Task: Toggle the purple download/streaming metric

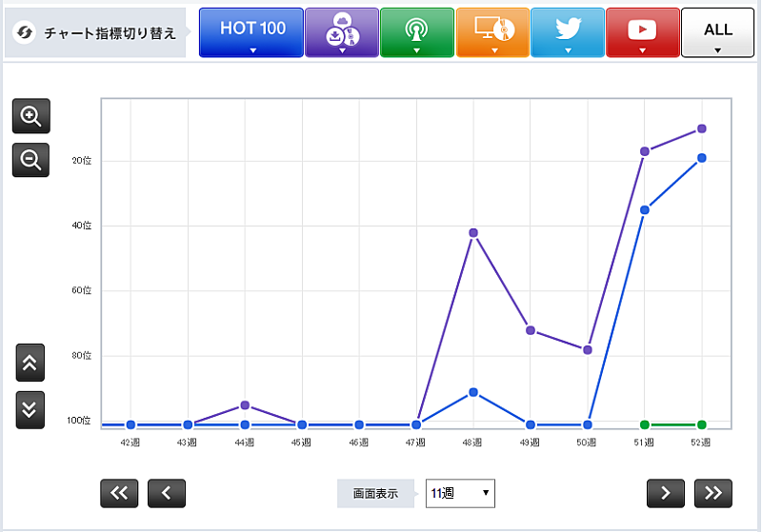Action: pos(341,32)
